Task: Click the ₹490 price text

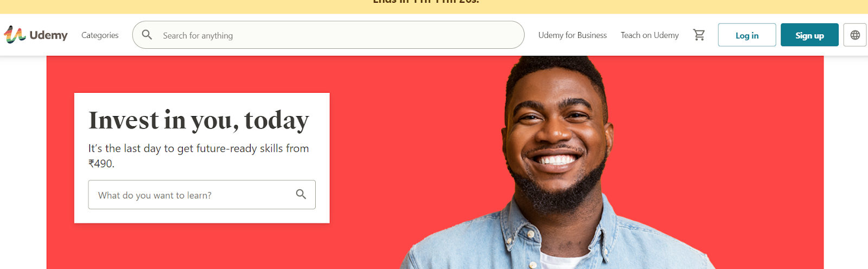Action: pos(101,163)
